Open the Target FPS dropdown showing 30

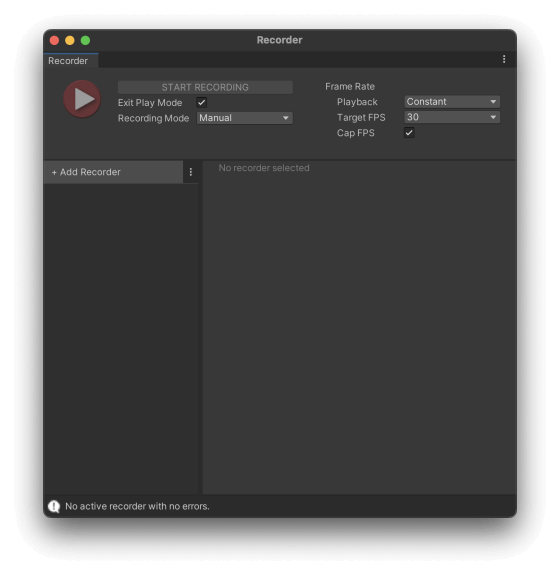click(452, 117)
